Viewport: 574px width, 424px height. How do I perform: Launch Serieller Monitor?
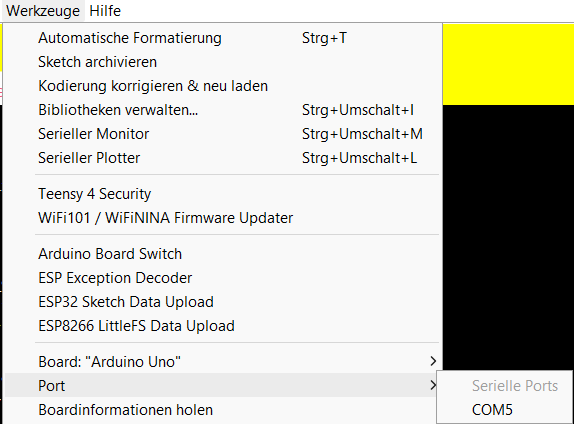click(x=223, y=134)
